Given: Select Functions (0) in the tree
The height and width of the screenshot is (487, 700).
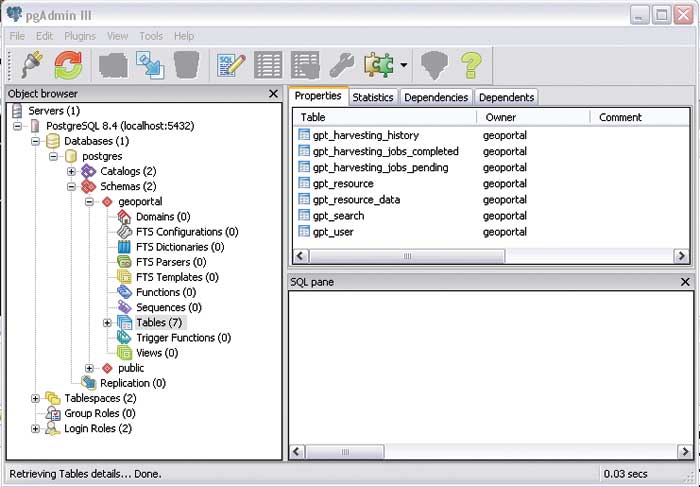Looking at the screenshot, I should (x=166, y=292).
